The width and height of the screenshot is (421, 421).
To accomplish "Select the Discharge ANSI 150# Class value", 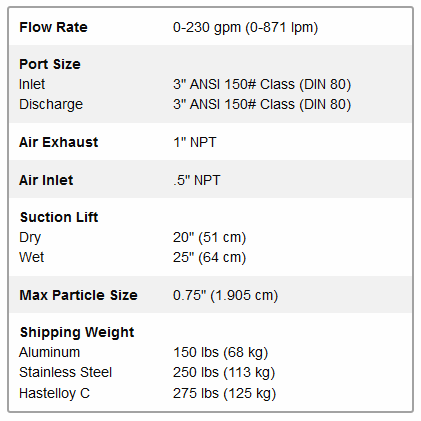I will point(262,105).
